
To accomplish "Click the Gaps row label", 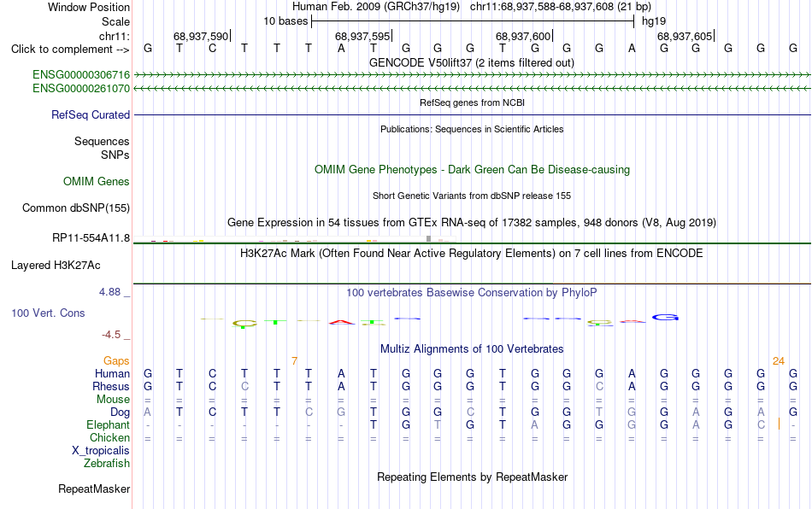I will click(x=116, y=361).
